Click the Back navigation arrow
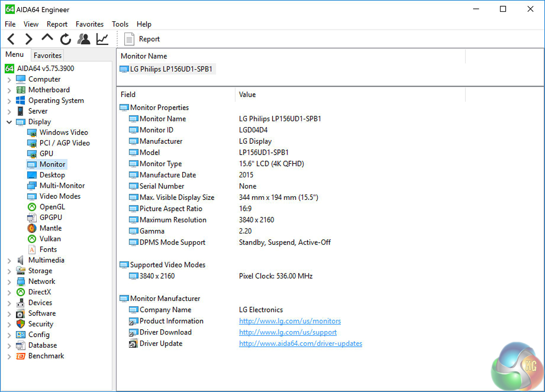This screenshot has width=545, height=392. 11,39
